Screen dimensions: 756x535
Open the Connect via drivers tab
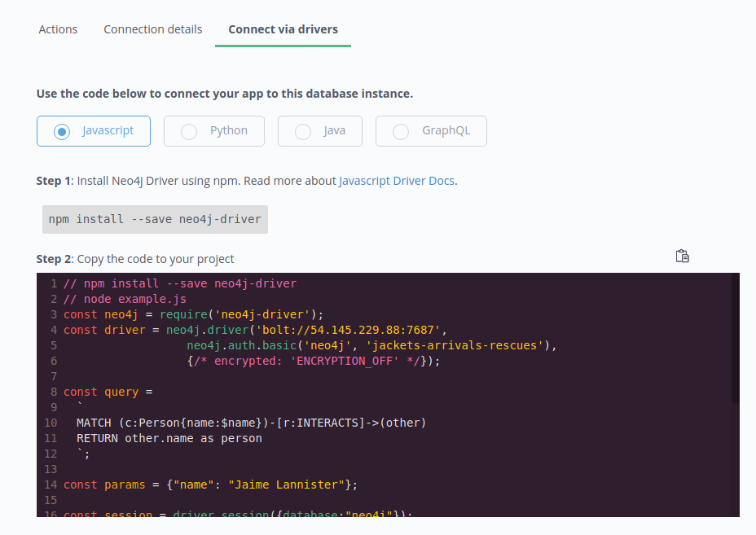point(283,29)
